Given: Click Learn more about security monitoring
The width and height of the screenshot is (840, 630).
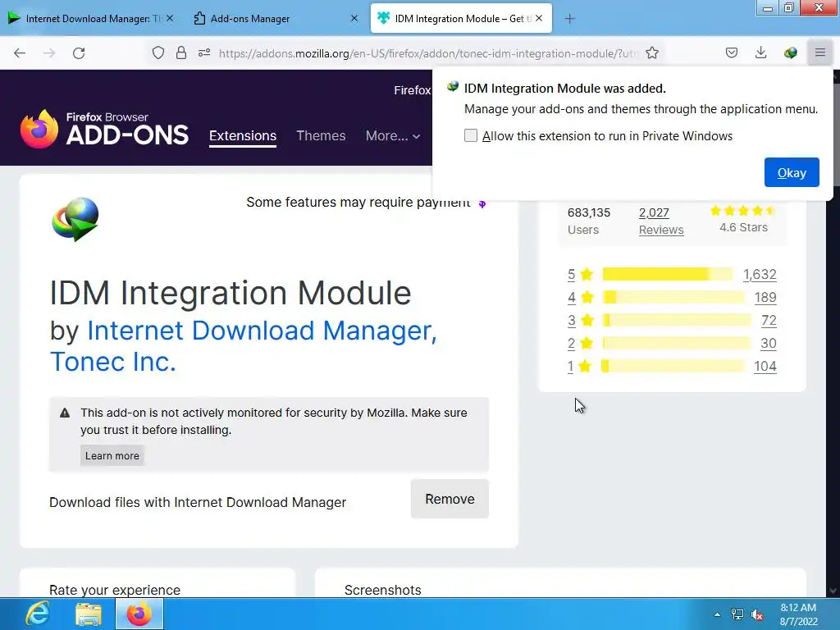Looking at the screenshot, I should tap(112, 455).
